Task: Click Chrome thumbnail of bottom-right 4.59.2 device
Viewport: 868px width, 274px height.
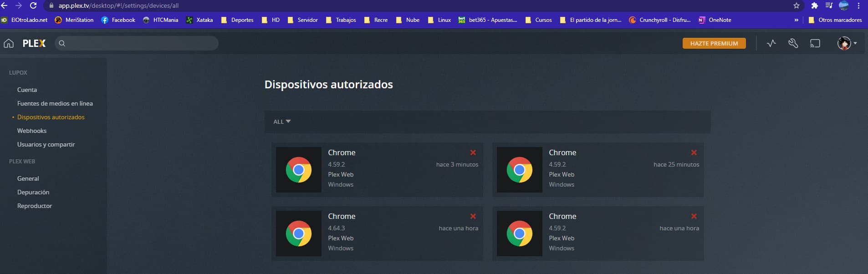Action: (x=520, y=233)
